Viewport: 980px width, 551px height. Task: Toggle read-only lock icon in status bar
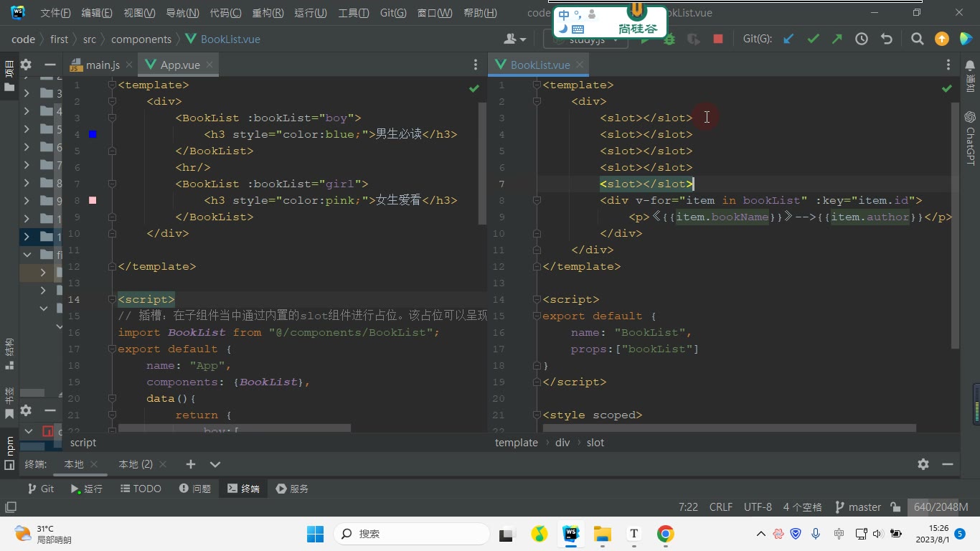pos(895,507)
